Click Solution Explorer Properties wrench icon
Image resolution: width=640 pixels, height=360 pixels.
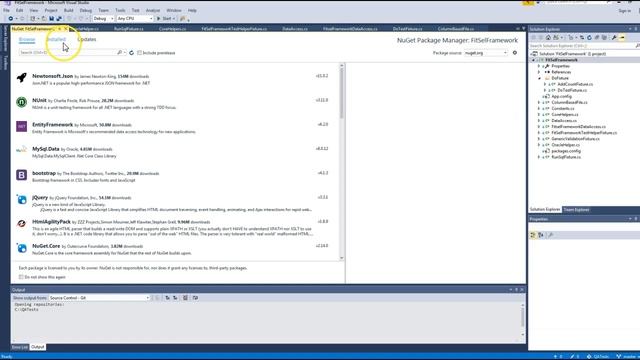coord(614,38)
